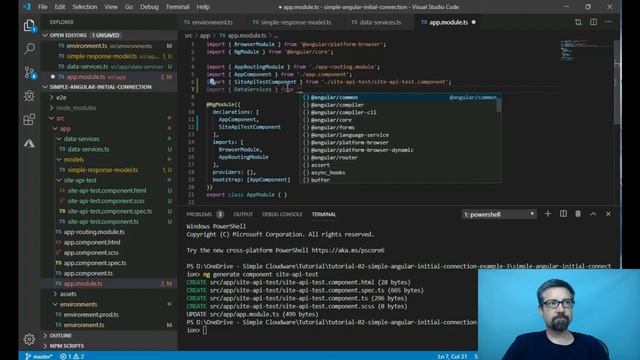Switch to the Output panel tab

coord(243,214)
